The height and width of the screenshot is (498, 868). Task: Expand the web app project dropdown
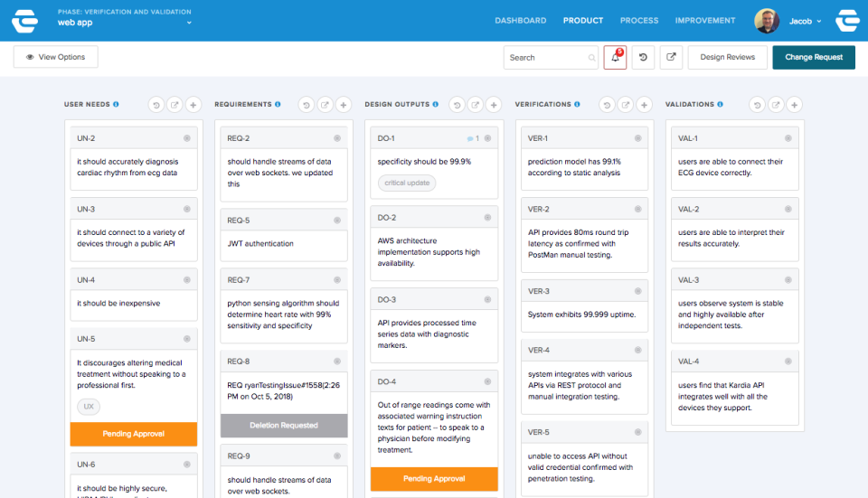189,23
